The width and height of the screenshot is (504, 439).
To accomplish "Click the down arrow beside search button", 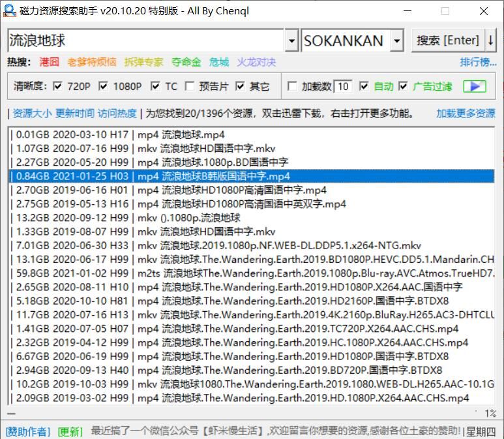I will [x=490, y=40].
